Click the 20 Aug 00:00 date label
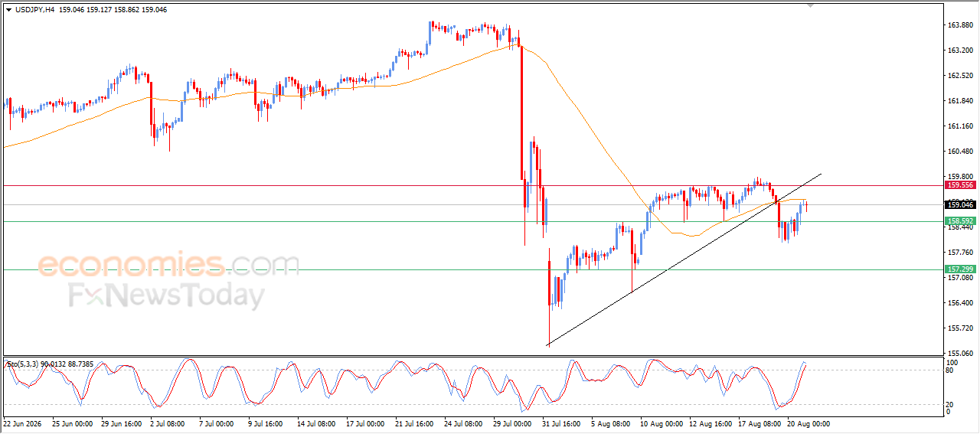This screenshot has height=434, width=980. pyautogui.click(x=808, y=423)
